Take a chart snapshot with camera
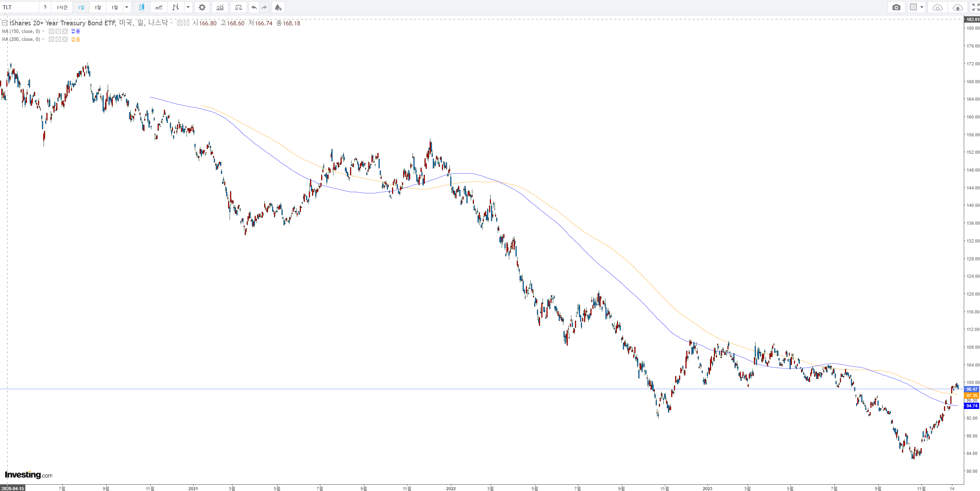Viewport: 980px width, 491px height. [x=896, y=7]
